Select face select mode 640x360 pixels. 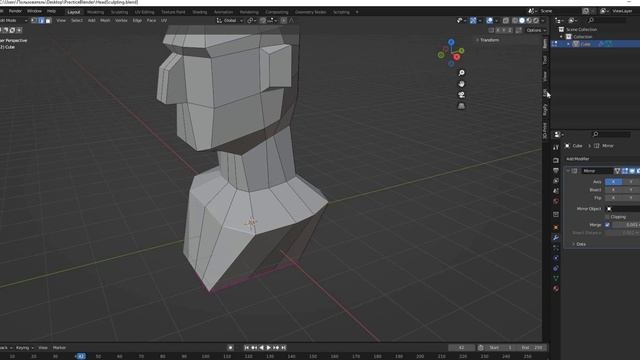tap(48, 20)
